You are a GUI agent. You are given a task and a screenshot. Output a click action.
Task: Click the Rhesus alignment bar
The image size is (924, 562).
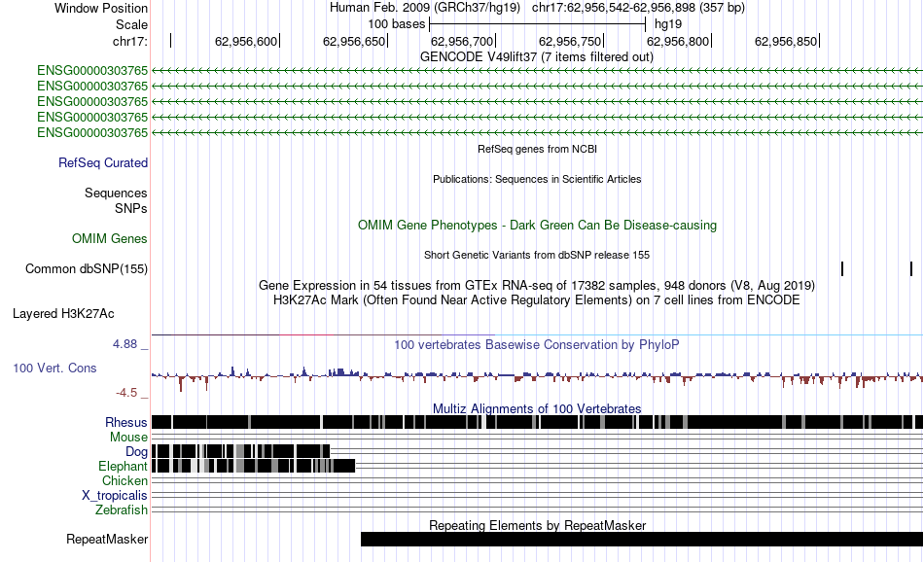click(x=537, y=422)
